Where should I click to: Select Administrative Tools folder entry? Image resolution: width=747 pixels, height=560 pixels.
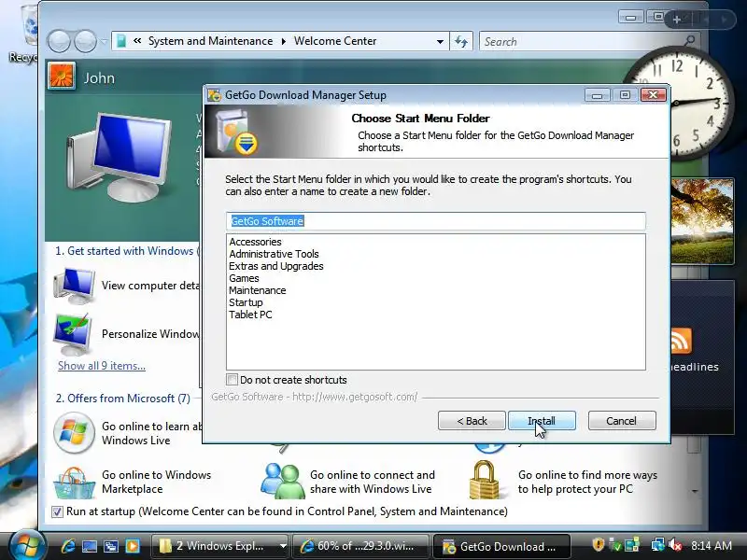click(x=274, y=254)
